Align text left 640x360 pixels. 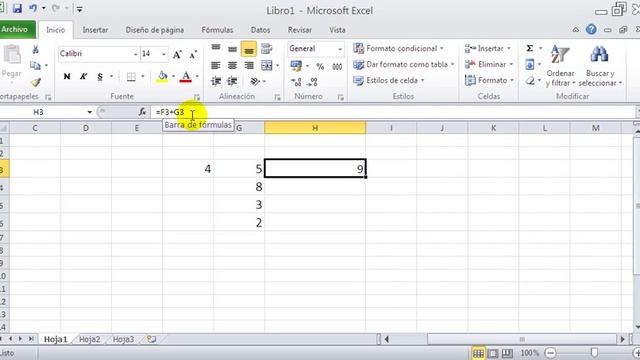216,65
